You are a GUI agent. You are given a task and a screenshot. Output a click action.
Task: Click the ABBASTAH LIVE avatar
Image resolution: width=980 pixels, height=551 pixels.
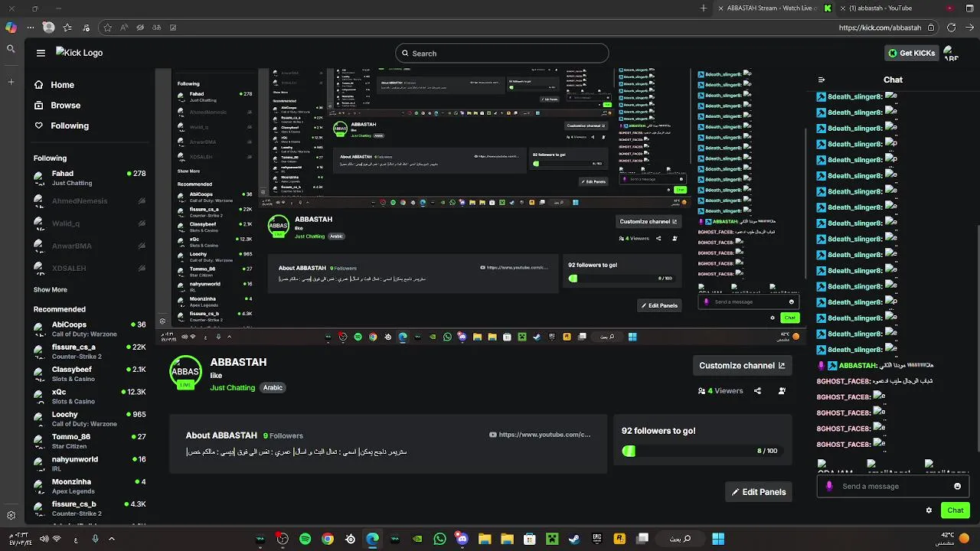(x=185, y=373)
